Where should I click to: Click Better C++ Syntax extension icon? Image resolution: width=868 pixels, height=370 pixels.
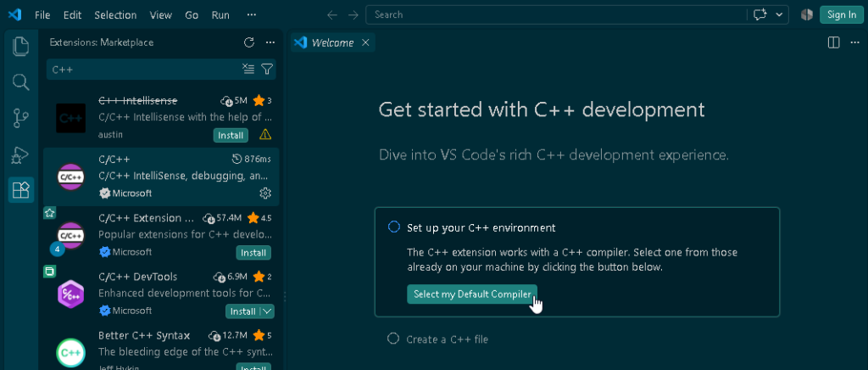point(71,353)
